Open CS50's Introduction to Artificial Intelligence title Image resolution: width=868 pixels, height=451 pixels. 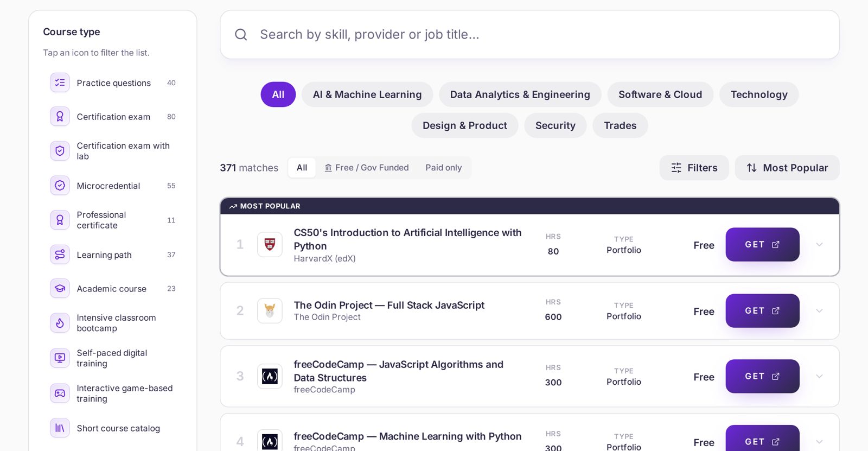[x=407, y=239]
